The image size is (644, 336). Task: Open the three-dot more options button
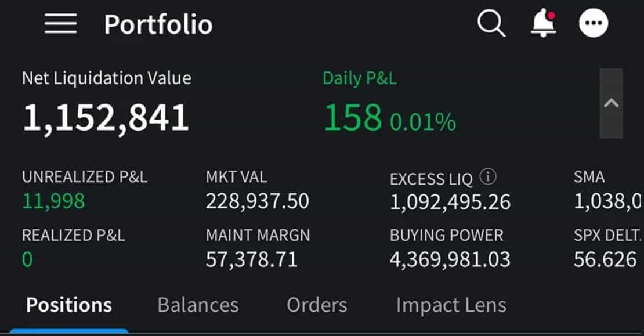[x=594, y=23]
